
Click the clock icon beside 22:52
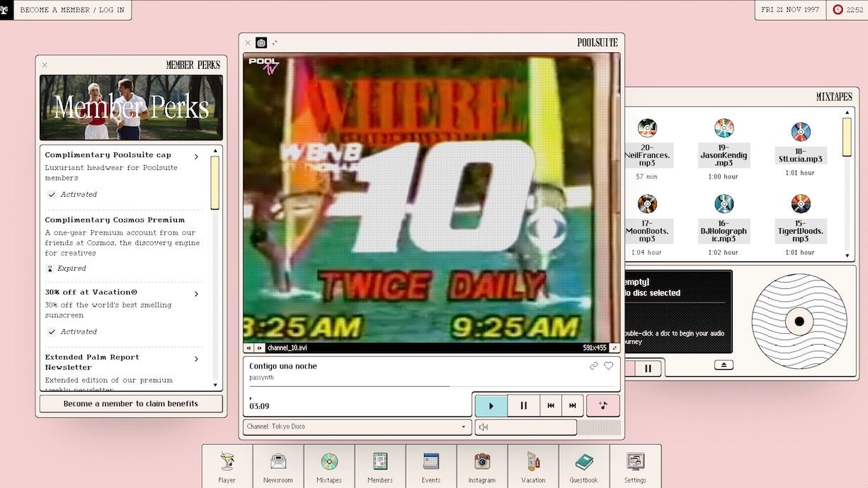point(838,10)
